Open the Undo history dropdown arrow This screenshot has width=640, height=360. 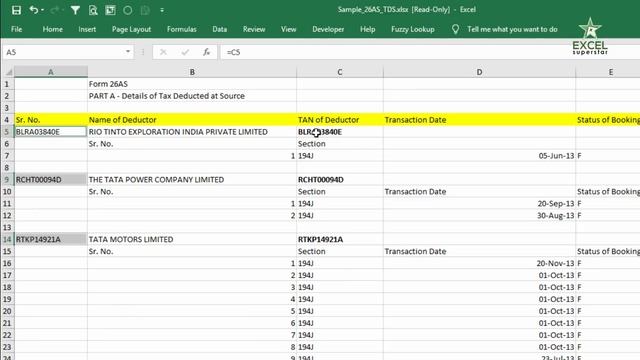click(42, 10)
